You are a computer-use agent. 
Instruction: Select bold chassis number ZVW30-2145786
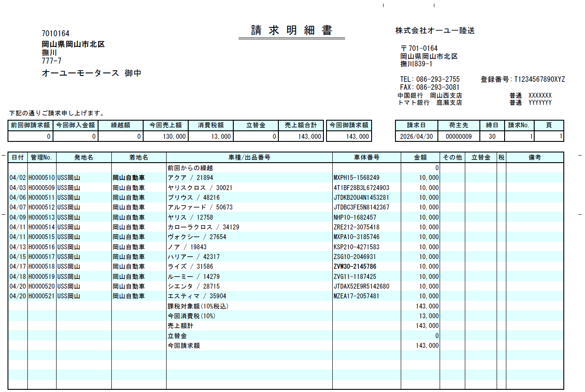(x=355, y=266)
